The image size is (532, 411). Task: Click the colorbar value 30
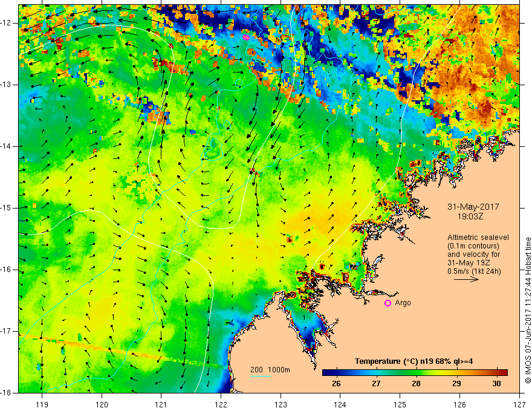(496, 384)
